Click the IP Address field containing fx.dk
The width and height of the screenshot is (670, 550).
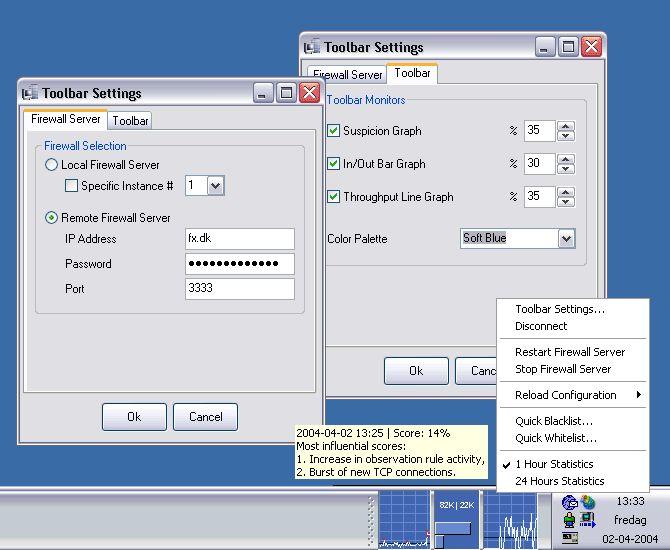[x=240, y=238]
